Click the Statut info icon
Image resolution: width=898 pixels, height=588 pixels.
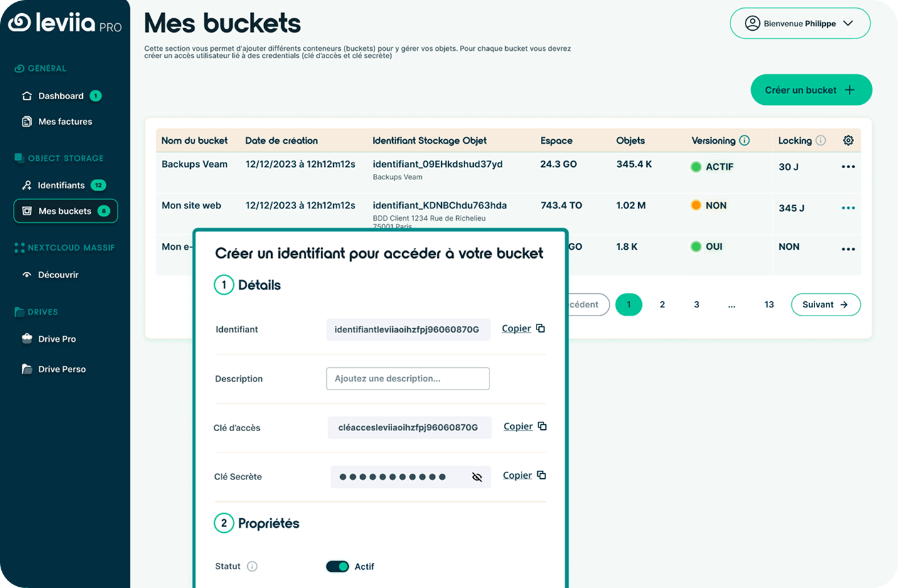252,566
